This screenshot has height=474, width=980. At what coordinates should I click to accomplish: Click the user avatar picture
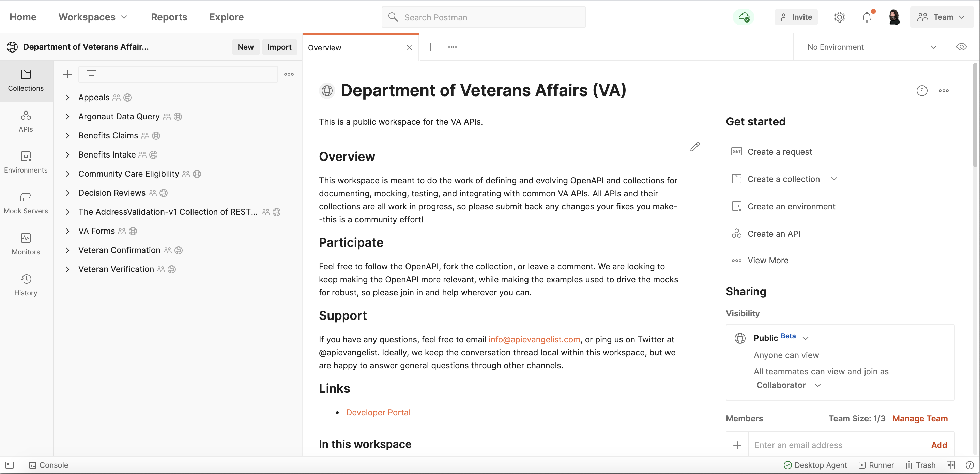click(x=894, y=17)
